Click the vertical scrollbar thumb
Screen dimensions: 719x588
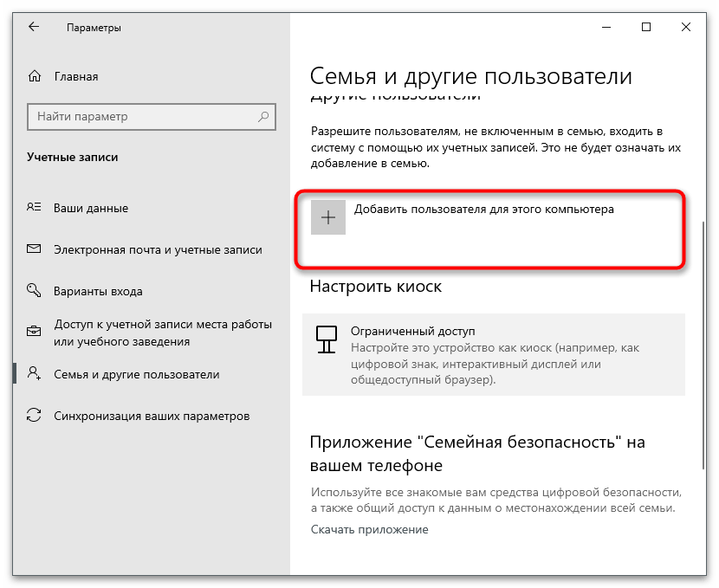[703, 346]
